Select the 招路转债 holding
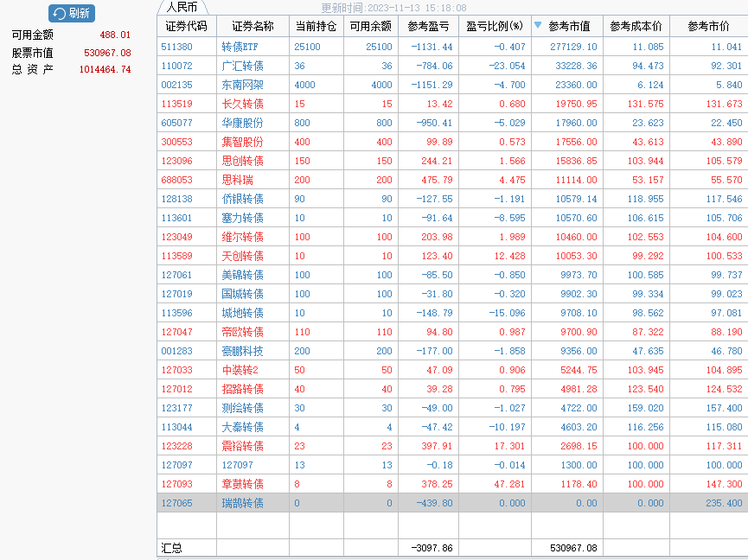This screenshot has height=560, width=748. (242, 389)
